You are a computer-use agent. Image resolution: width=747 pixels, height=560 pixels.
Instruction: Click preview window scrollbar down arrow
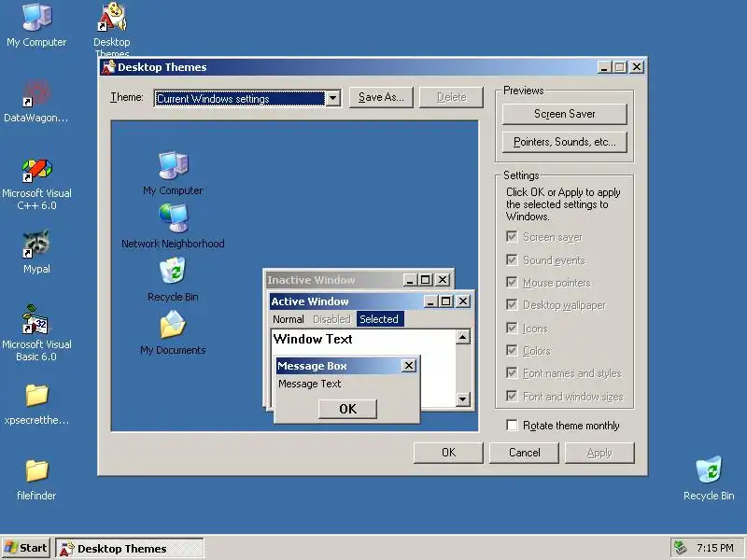(462, 399)
